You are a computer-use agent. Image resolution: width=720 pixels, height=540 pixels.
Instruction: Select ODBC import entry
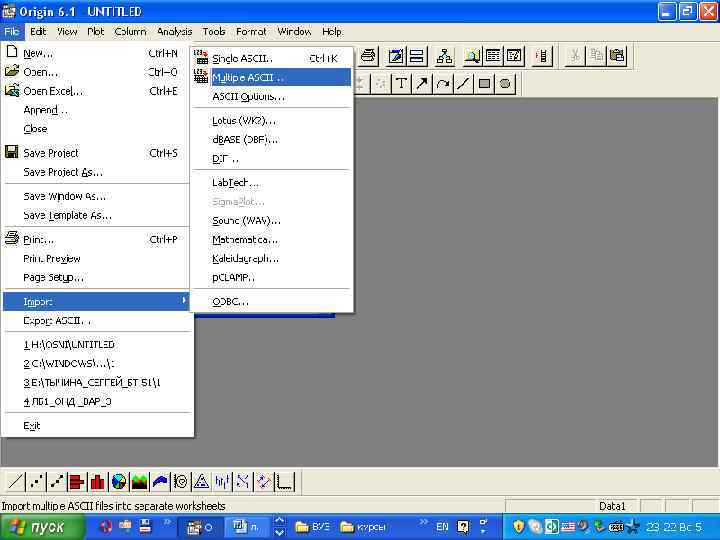point(272,302)
